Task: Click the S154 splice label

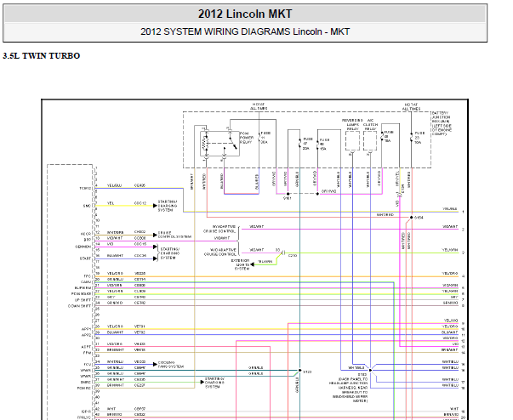Action: [x=419, y=218]
